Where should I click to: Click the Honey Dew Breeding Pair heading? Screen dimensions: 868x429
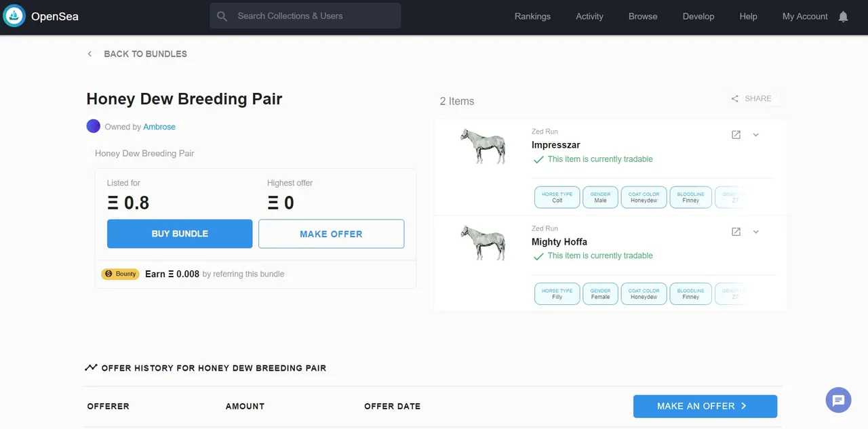pyautogui.click(x=184, y=99)
